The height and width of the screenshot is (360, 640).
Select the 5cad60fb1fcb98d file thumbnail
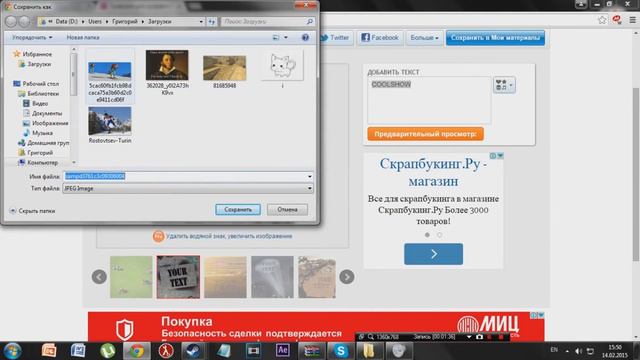pyautogui.click(x=110, y=71)
